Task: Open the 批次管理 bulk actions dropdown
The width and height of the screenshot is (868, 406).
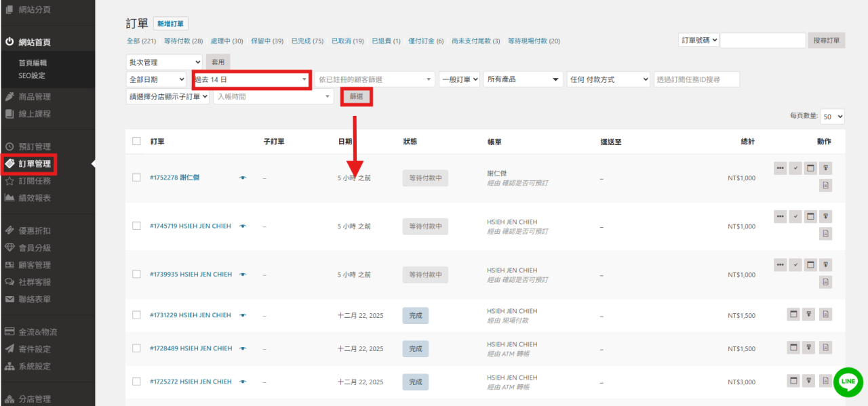Action: (x=164, y=62)
